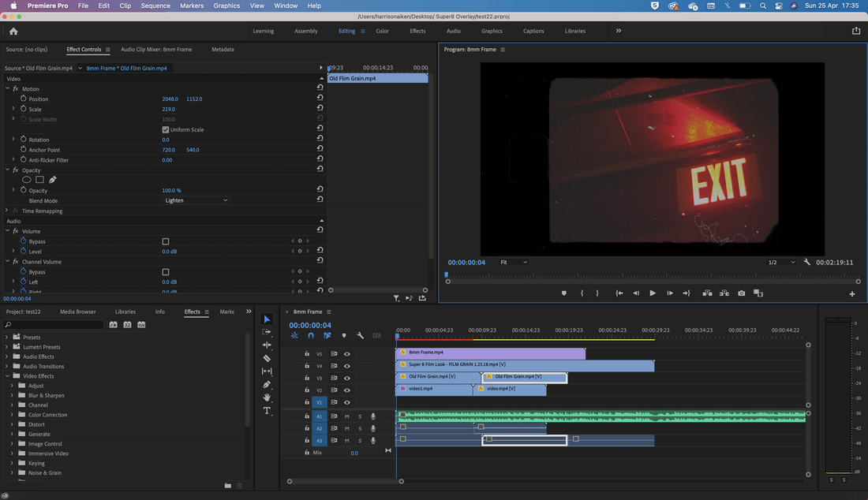This screenshot has height=500, width=868.
Task: Open the Blend Mode dropdown showing Lighten
Action: [196, 200]
